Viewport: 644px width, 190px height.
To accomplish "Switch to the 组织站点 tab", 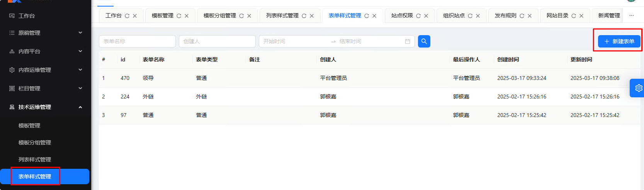I will click(x=454, y=16).
